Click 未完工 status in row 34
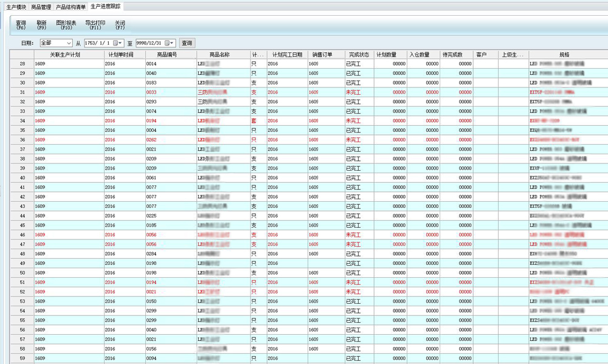The height and width of the screenshot is (364, 608). [x=353, y=120]
